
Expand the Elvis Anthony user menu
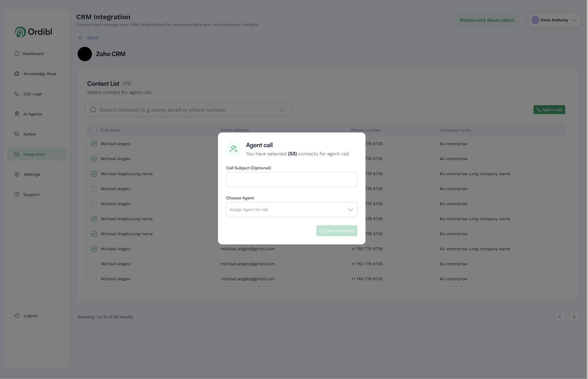pyautogui.click(x=554, y=20)
